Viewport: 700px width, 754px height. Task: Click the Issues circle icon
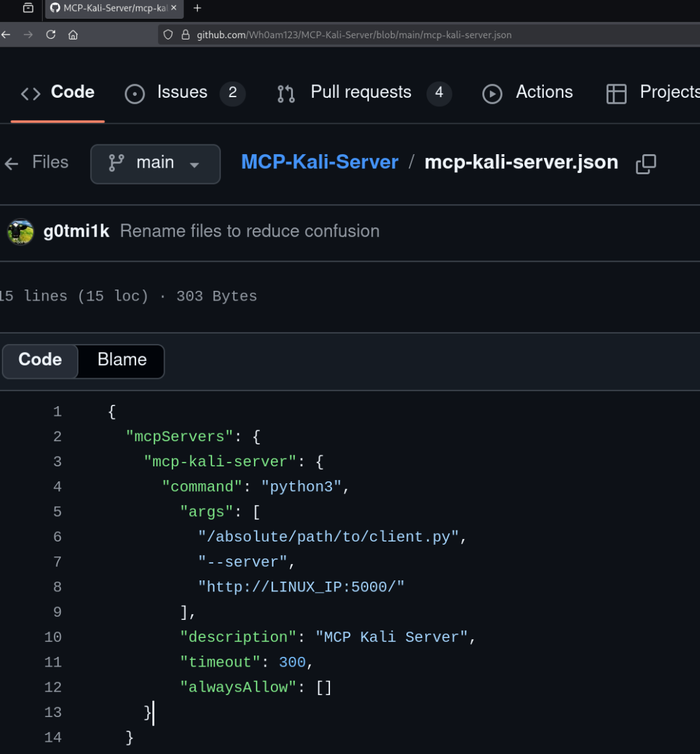coord(135,94)
